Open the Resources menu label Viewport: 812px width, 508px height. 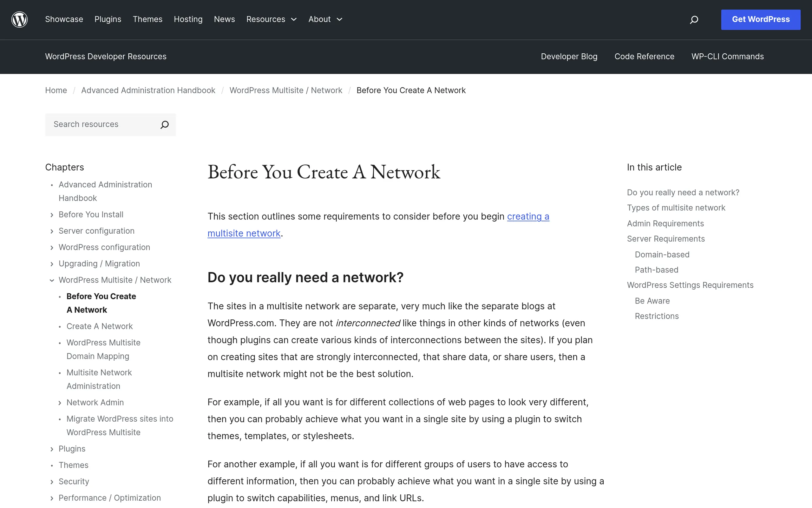click(x=266, y=19)
